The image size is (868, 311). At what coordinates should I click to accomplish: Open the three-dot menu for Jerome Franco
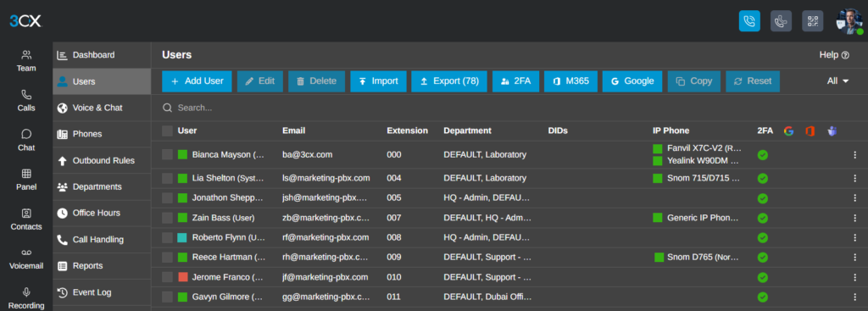[854, 277]
